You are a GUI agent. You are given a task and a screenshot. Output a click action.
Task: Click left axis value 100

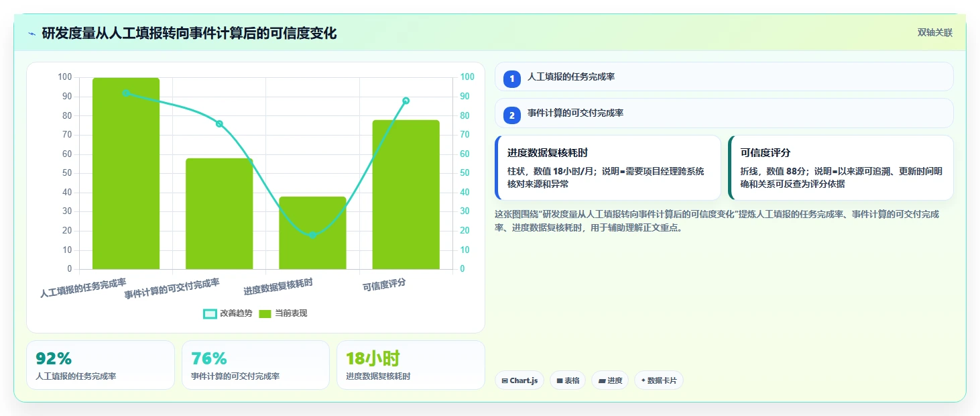coord(65,77)
